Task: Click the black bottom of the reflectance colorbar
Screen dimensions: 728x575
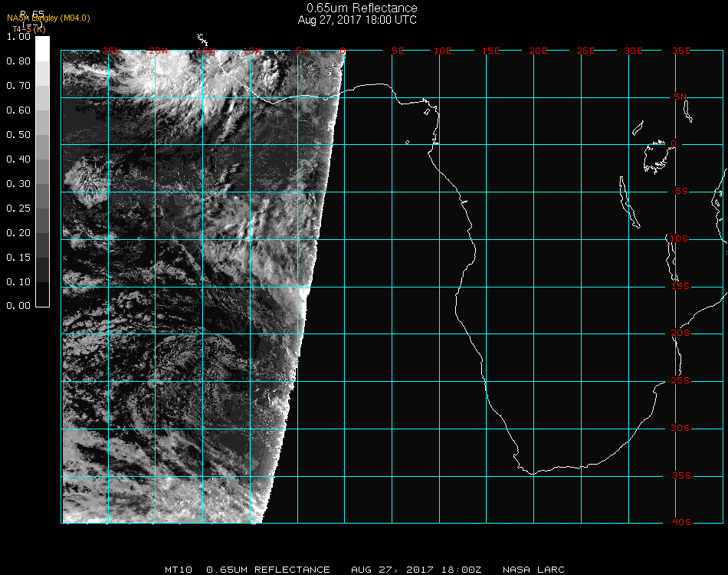Action: click(42, 294)
